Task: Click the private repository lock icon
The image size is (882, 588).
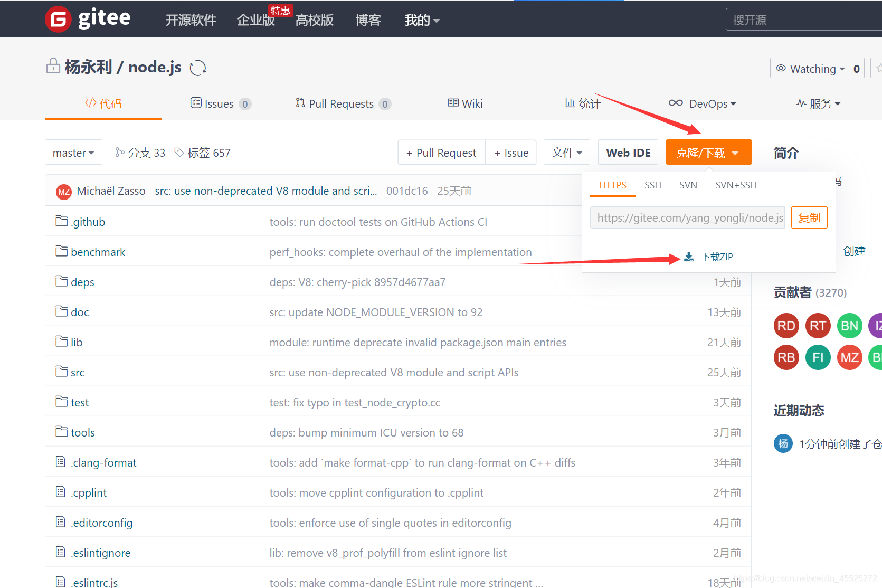Action: (x=53, y=66)
